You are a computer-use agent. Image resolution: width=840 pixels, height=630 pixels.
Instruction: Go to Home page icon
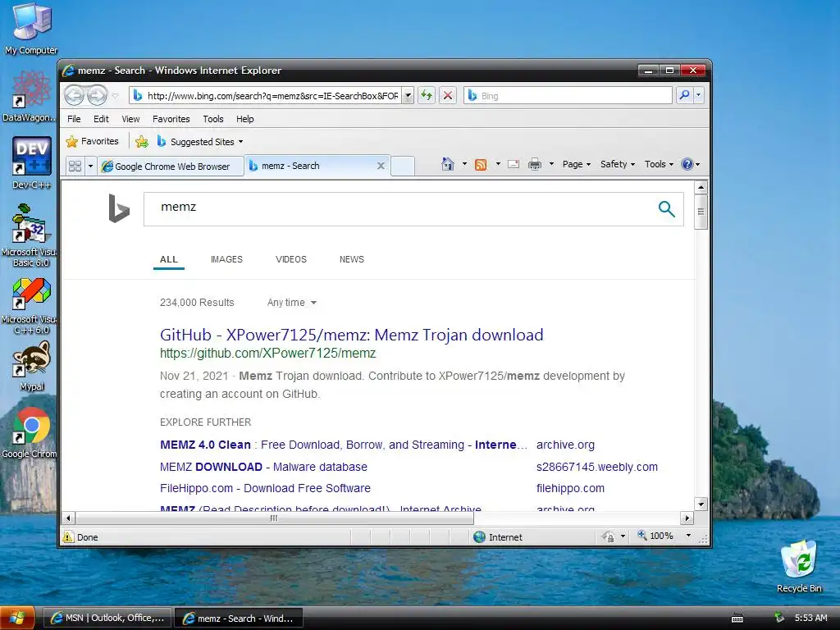pyautogui.click(x=448, y=164)
